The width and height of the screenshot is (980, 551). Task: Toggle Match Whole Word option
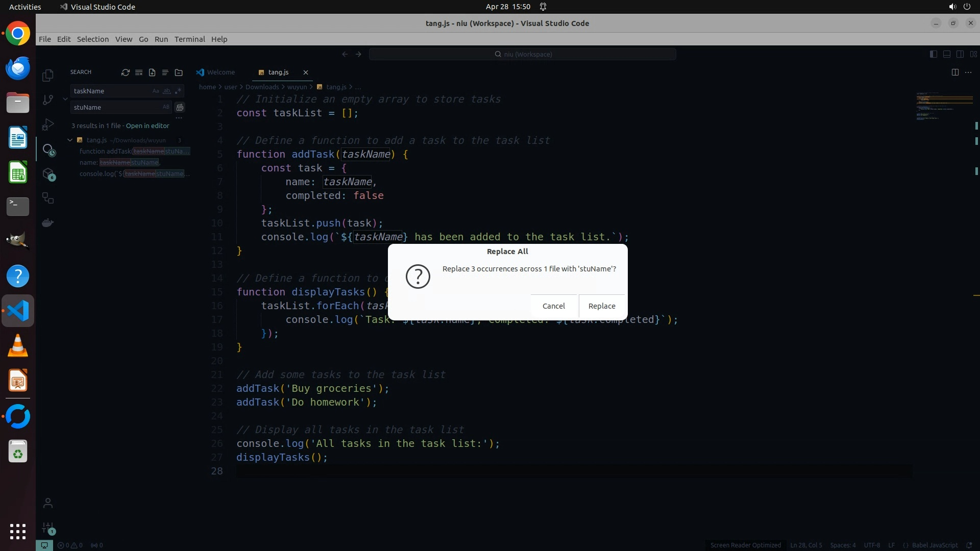(x=166, y=91)
